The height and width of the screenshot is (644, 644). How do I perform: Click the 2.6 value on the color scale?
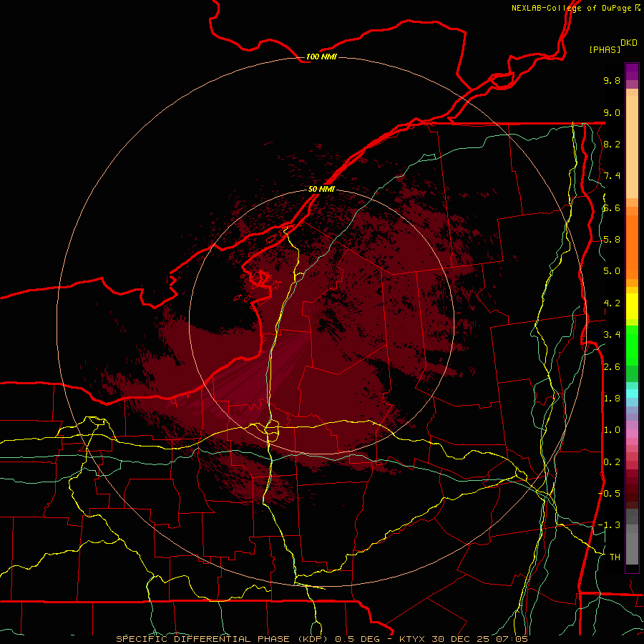pyautogui.click(x=612, y=367)
